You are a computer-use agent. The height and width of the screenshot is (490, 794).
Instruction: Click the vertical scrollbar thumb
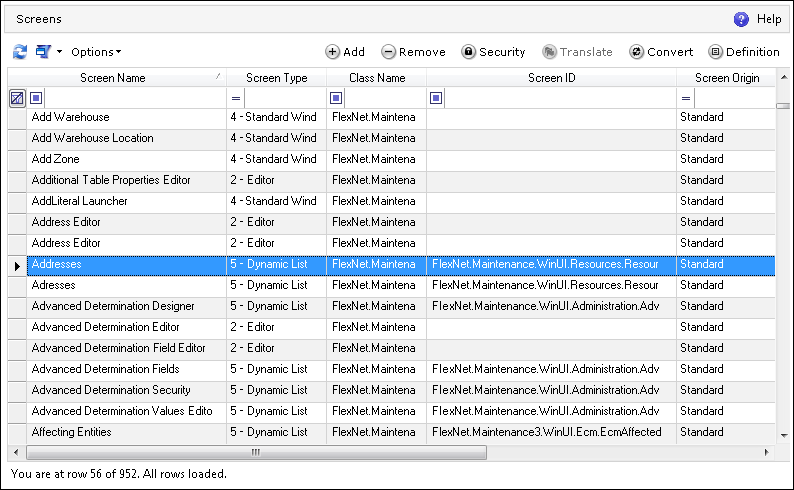pyautogui.click(x=783, y=106)
